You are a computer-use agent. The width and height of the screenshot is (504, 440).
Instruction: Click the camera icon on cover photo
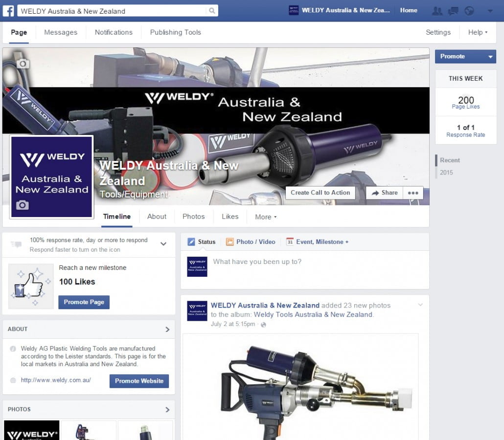coord(23,64)
